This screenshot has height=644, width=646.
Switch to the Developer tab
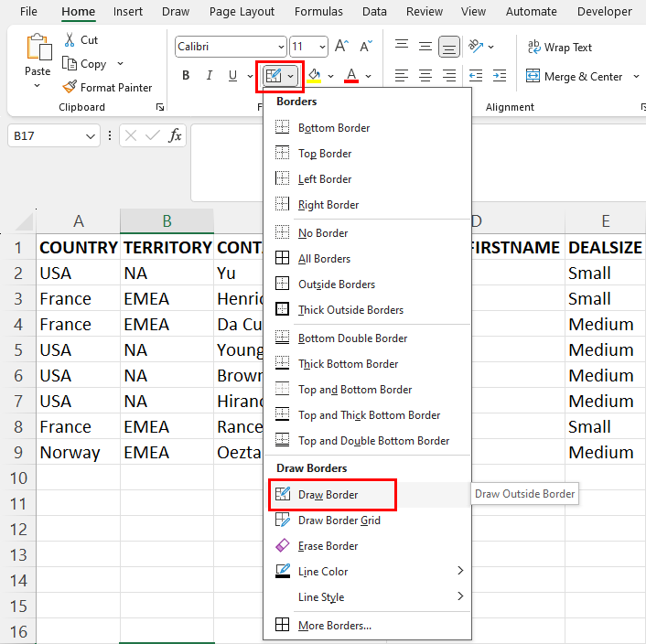(x=605, y=12)
